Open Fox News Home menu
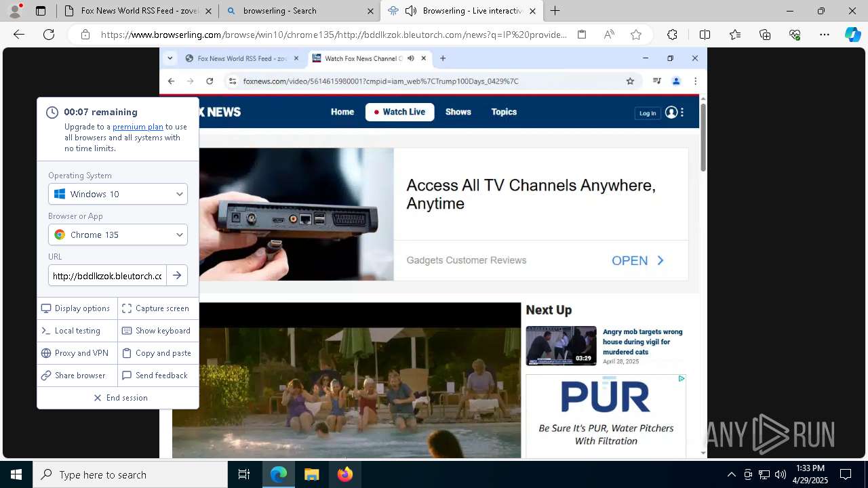Image resolution: width=868 pixels, height=488 pixels. coord(342,112)
